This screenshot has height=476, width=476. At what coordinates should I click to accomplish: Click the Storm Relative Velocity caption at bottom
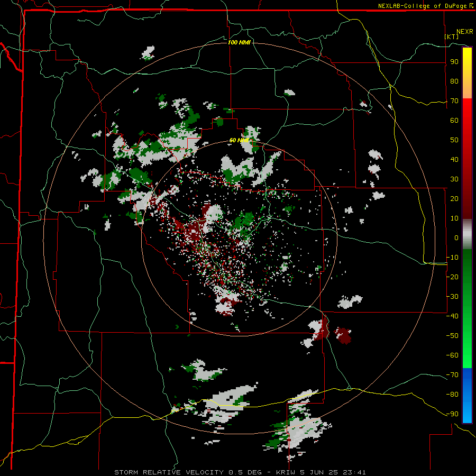pyautogui.click(x=240, y=472)
